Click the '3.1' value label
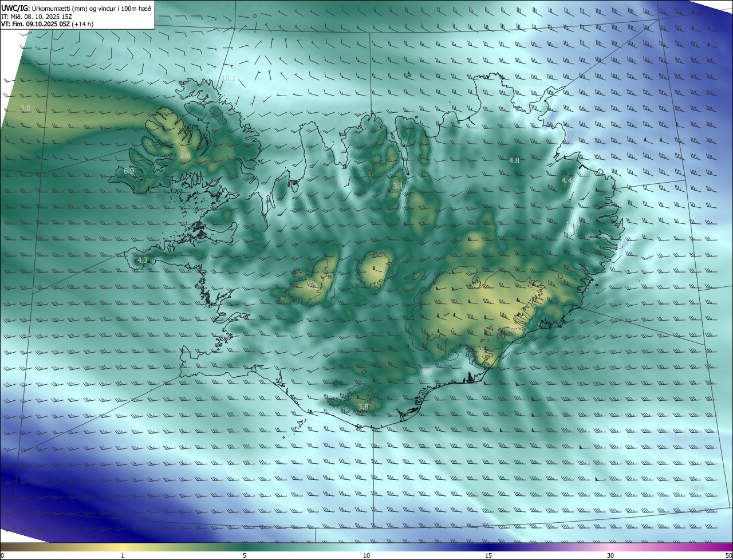Image resolution: width=733 pixels, height=560 pixels. (x=397, y=186)
